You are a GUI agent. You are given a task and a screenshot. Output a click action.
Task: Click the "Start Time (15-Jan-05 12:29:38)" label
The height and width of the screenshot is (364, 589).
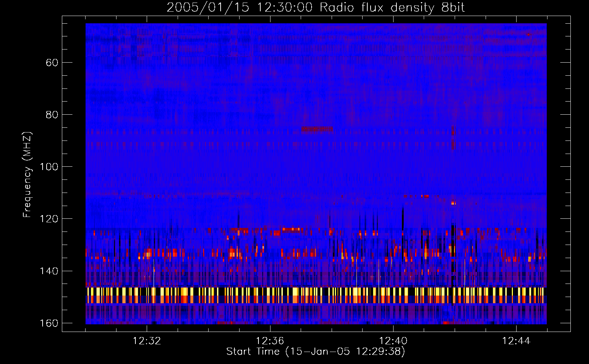pyautogui.click(x=316, y=352)
